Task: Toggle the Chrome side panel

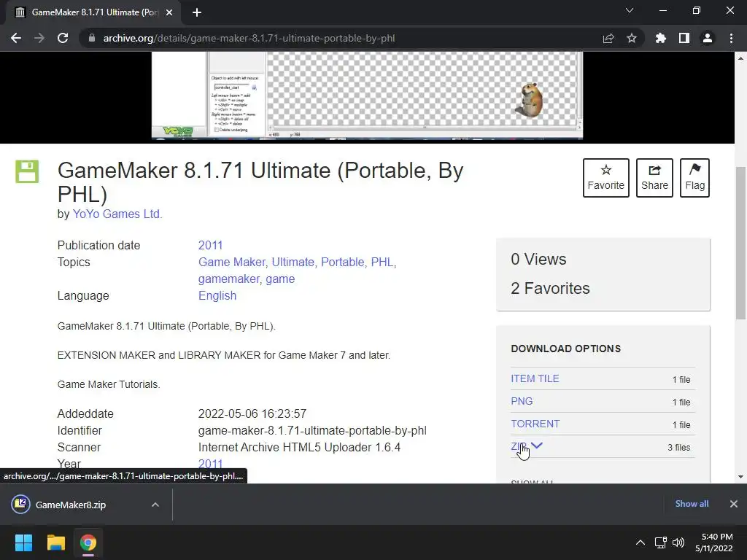Action: (x=684, y=38)
